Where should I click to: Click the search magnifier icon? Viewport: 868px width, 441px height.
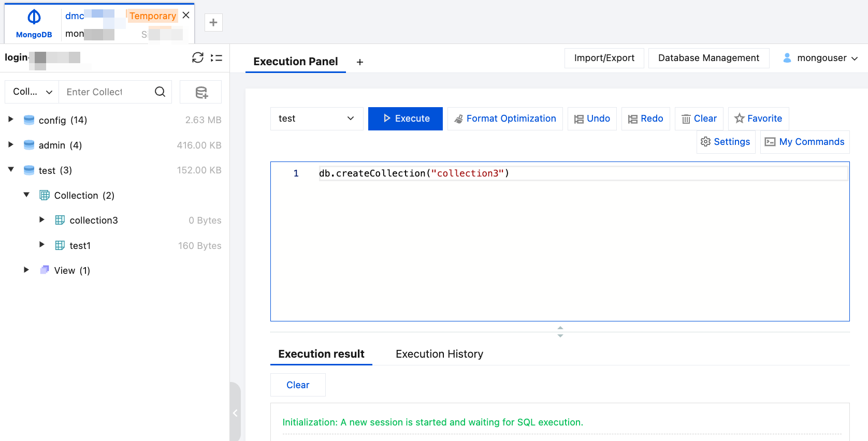tap(160, 92)
